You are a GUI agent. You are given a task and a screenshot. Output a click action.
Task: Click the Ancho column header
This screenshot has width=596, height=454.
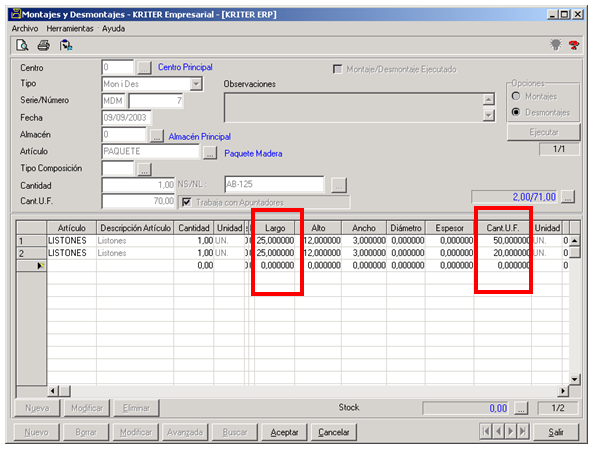(x=364, y=228)
